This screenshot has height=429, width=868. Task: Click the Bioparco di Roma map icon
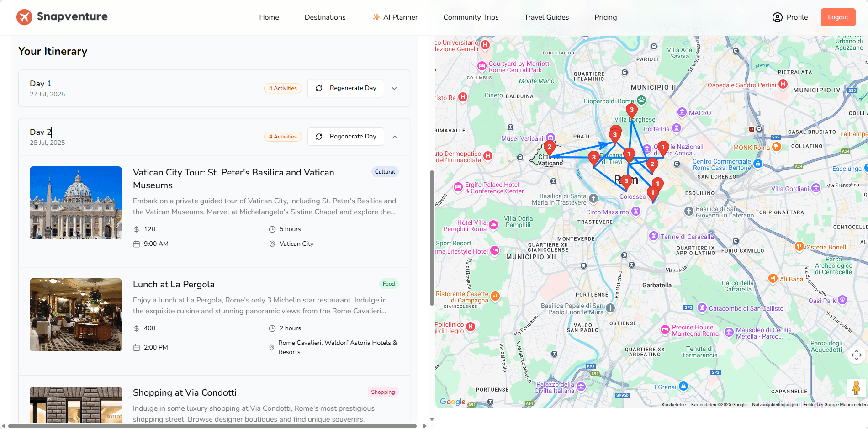(641, 100)
